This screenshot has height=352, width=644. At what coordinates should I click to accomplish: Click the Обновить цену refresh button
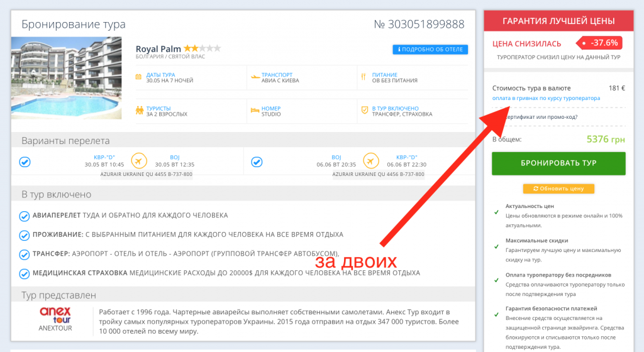click(558, 188)
